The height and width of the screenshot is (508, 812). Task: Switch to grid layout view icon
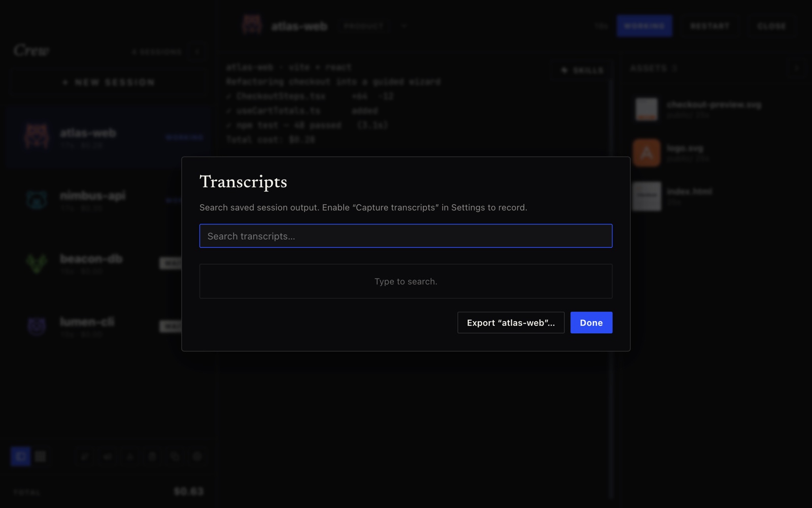(x=41, y=457)
